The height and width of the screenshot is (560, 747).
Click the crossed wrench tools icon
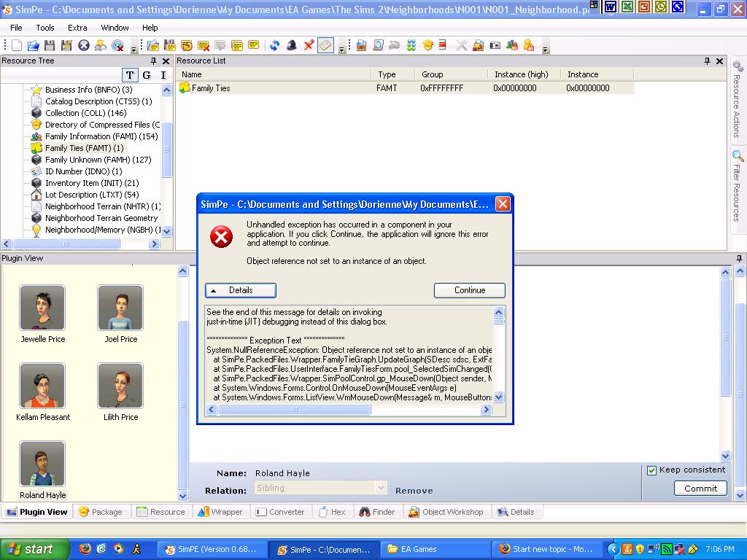(462, 46)
